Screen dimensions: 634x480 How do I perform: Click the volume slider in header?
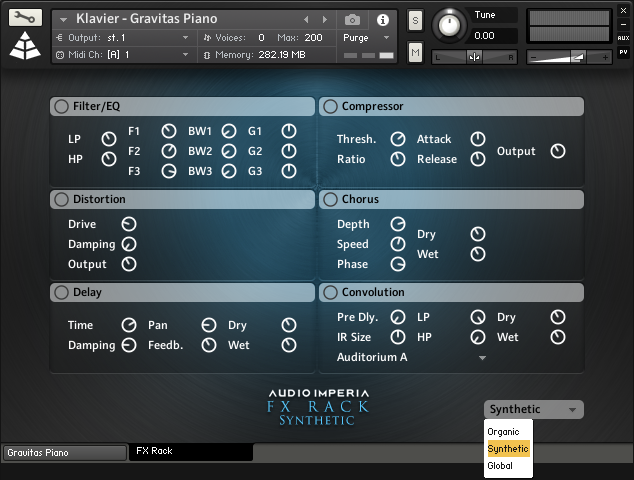(x=569, y=57)
